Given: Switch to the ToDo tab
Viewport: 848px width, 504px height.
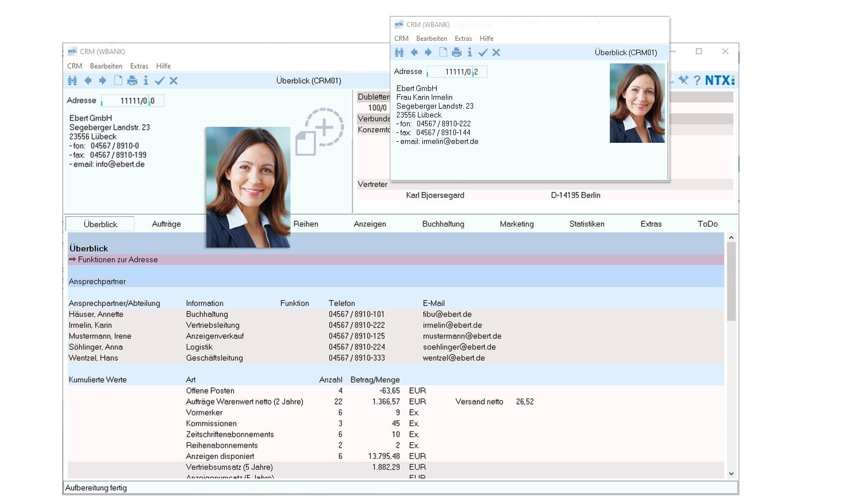Looking at the screenshot, I should tap(707, 224).
